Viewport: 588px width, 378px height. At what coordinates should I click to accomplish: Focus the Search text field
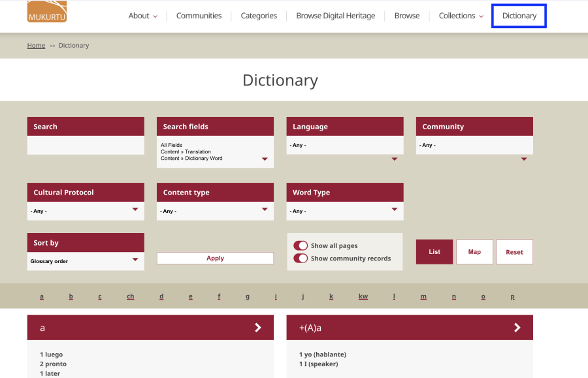point(86,145)
